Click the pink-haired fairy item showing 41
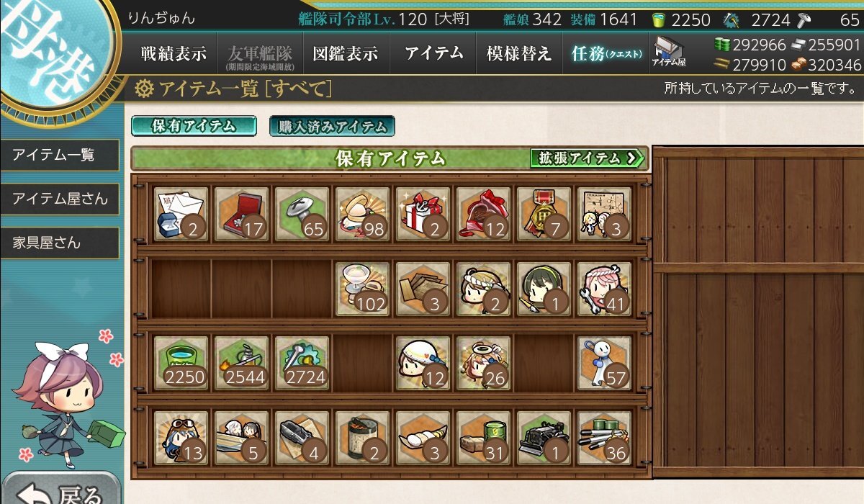 [605, 289]
